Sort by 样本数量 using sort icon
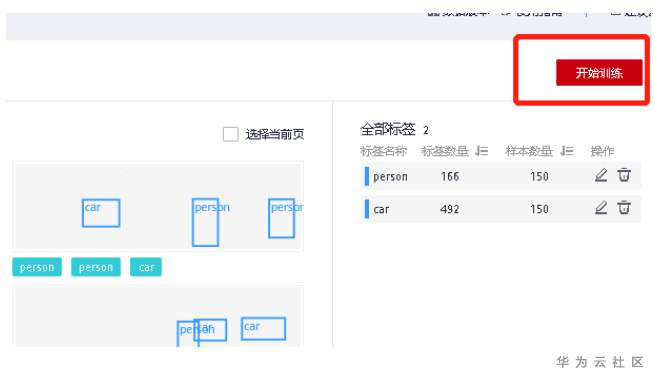This screenshot has height=384, width=654. (566, 151)
